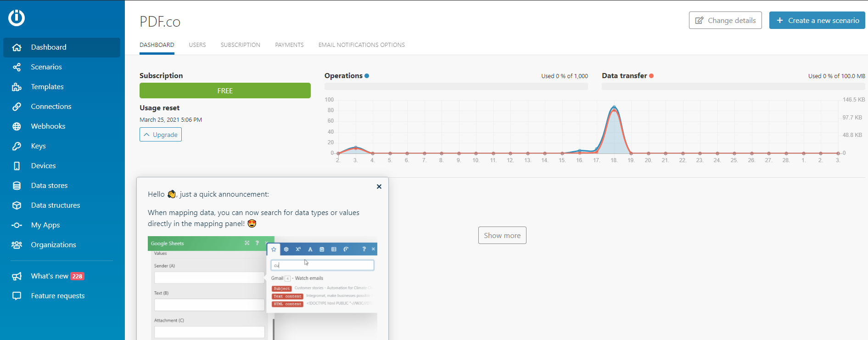
Task: Click the Templates puzzle icon
Action: tap(17, 87)
